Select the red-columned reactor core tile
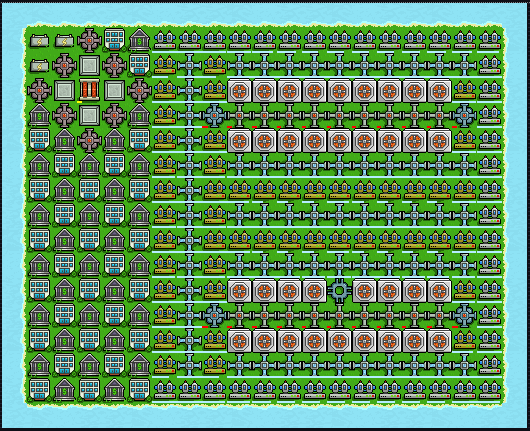Viewport: 530px width, 431px height. [89, 90]
